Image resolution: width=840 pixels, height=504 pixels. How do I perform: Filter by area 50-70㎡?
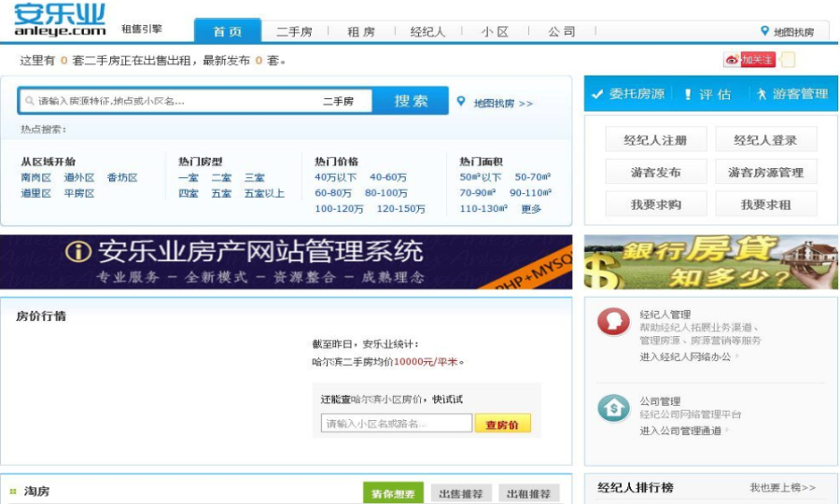533,177
